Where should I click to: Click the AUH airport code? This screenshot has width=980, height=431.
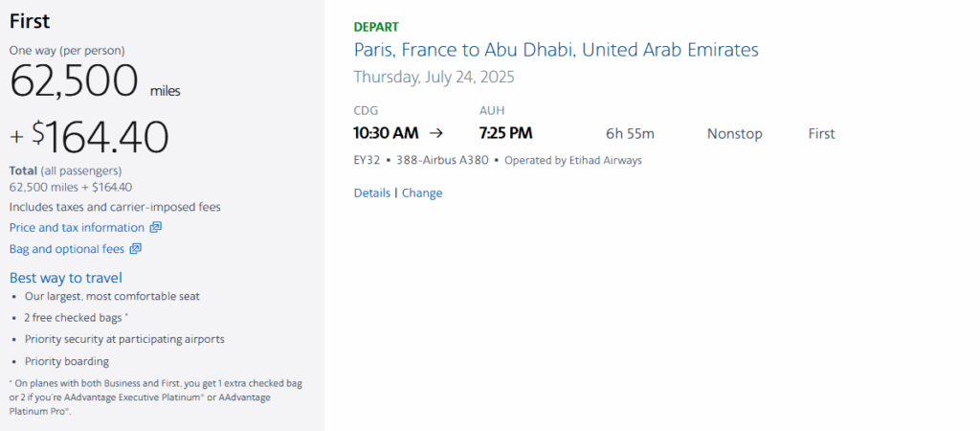[x=492, y=110]
